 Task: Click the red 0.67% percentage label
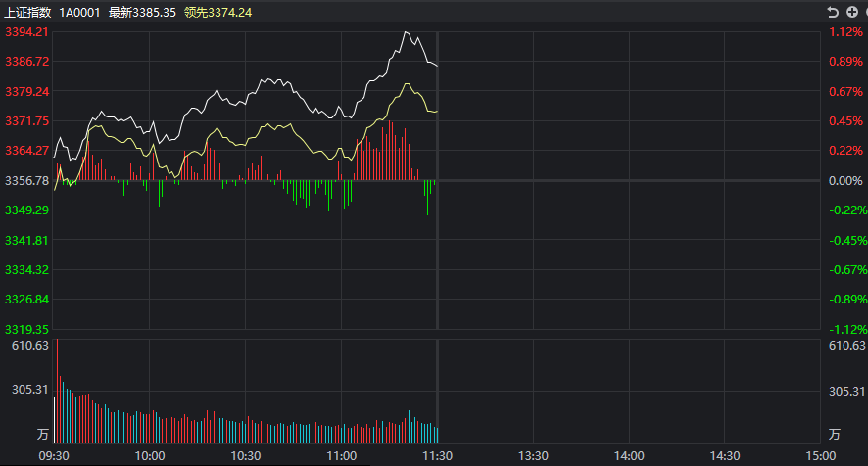click(845, 91)
